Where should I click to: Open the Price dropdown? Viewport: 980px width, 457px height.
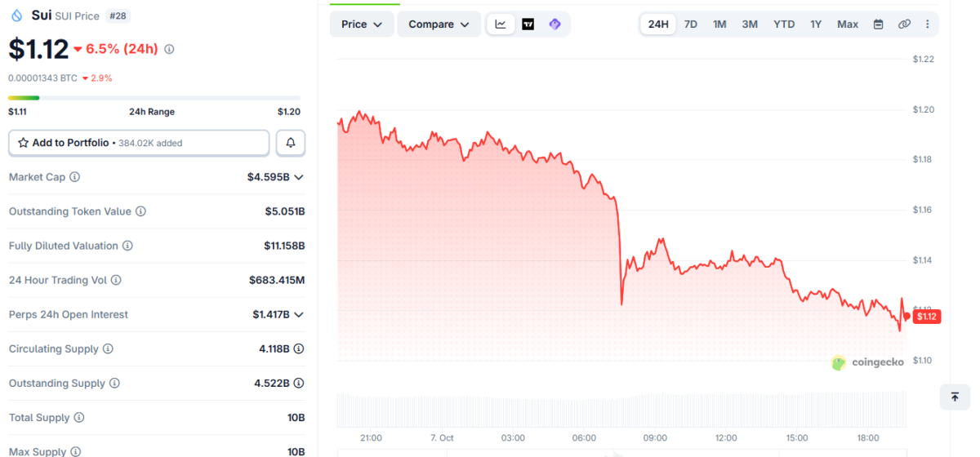pos(362,24)
